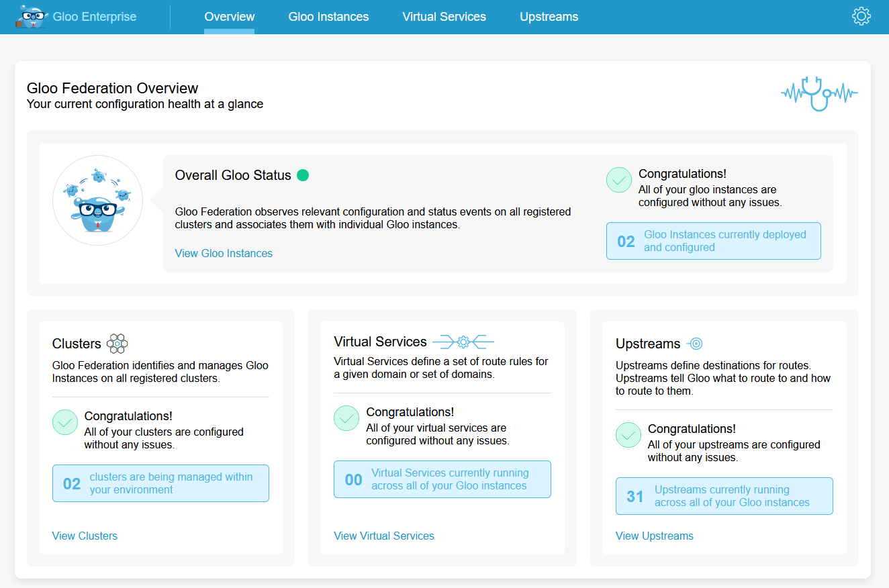Viewport: 889px width, 588px height.
Task: Click the Gloo Enterprise brand name
Action: click(x=95, y=17)
